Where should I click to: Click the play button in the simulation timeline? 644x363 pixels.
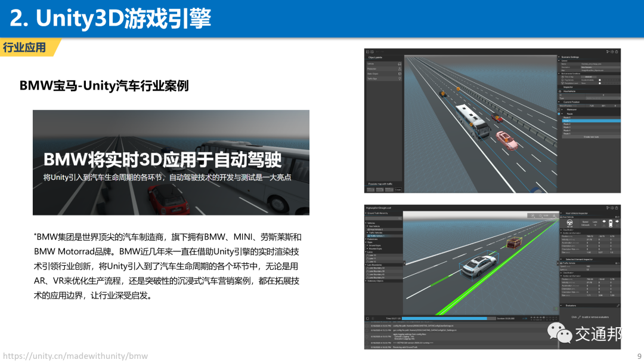tap(367, 318)
